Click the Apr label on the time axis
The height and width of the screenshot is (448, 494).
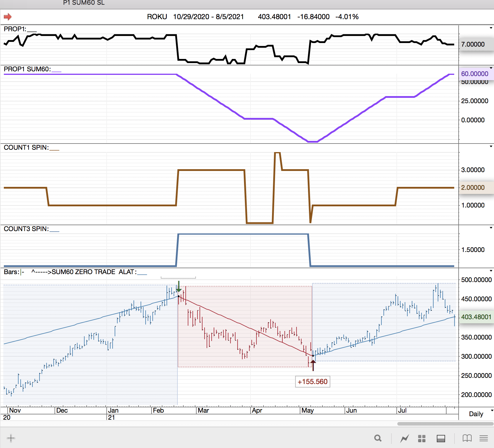[x=257, y=410]
